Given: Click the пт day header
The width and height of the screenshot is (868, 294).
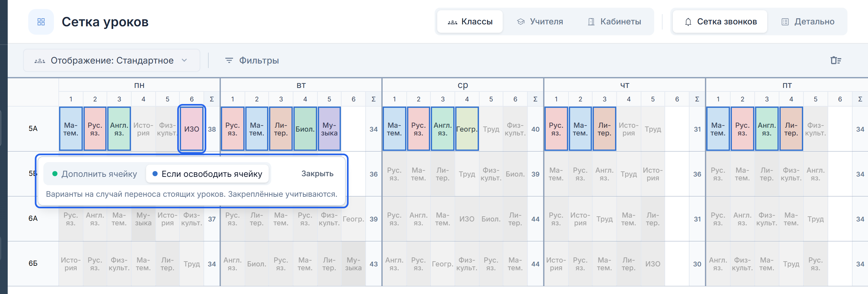Looking at the screenshot, I should (787, 85).
